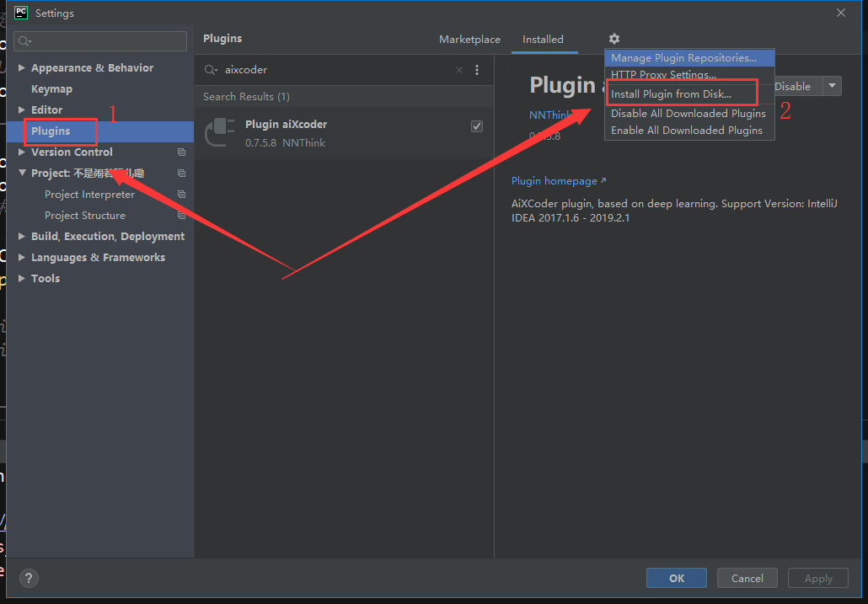Open the Plugin homepage link
868x604 pixels.
coord(554,180)
